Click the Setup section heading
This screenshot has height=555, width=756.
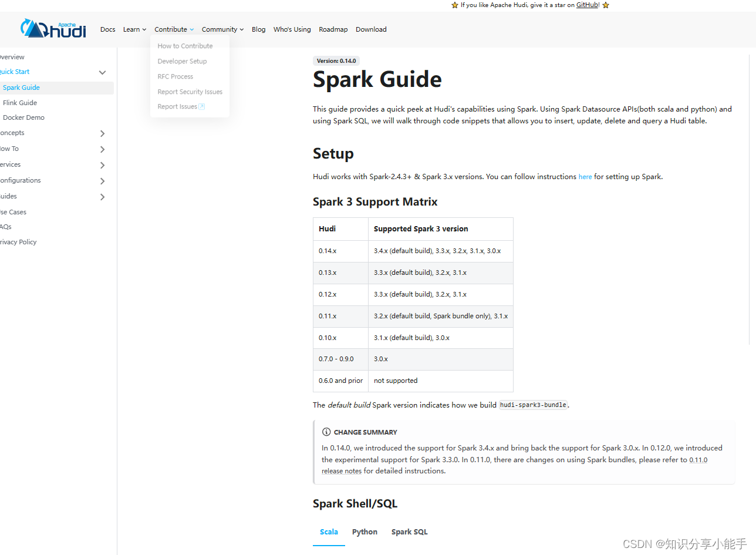coord(333,154)
